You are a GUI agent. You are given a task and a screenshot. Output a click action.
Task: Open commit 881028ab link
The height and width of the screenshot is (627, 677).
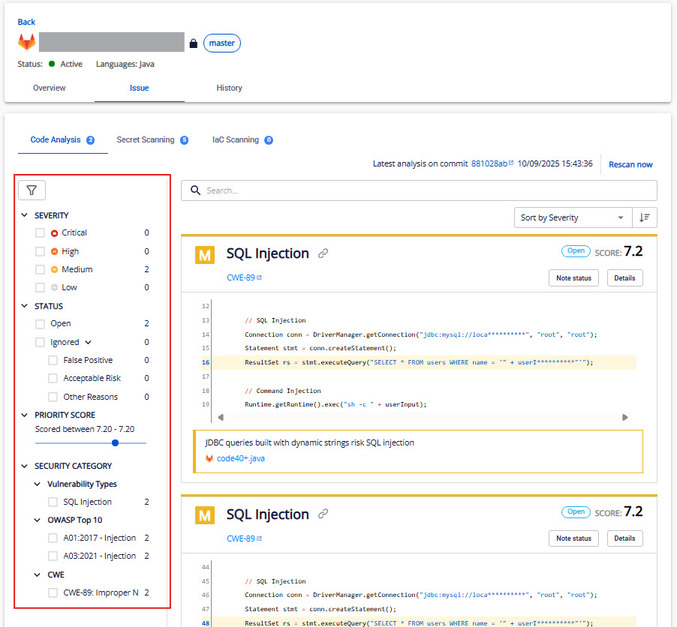click(489, 164)
